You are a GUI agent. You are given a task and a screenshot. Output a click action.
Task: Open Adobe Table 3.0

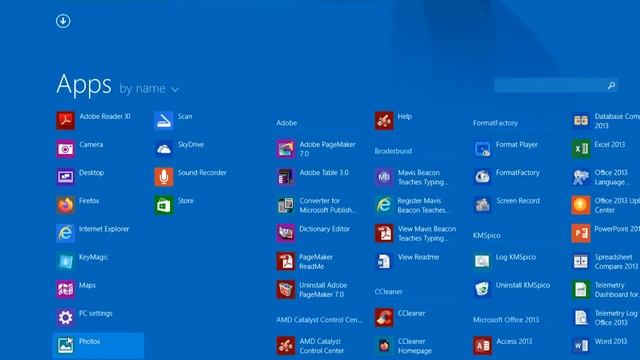tap(313, 177)
